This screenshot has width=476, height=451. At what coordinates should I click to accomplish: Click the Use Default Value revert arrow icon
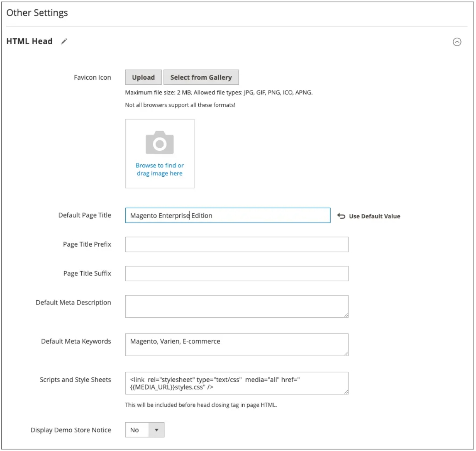click(341, 216)
